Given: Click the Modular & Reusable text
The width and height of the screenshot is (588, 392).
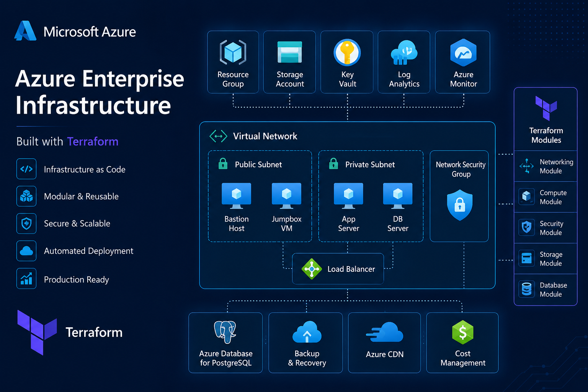Looking at the screenshot, I should (81, 196).
